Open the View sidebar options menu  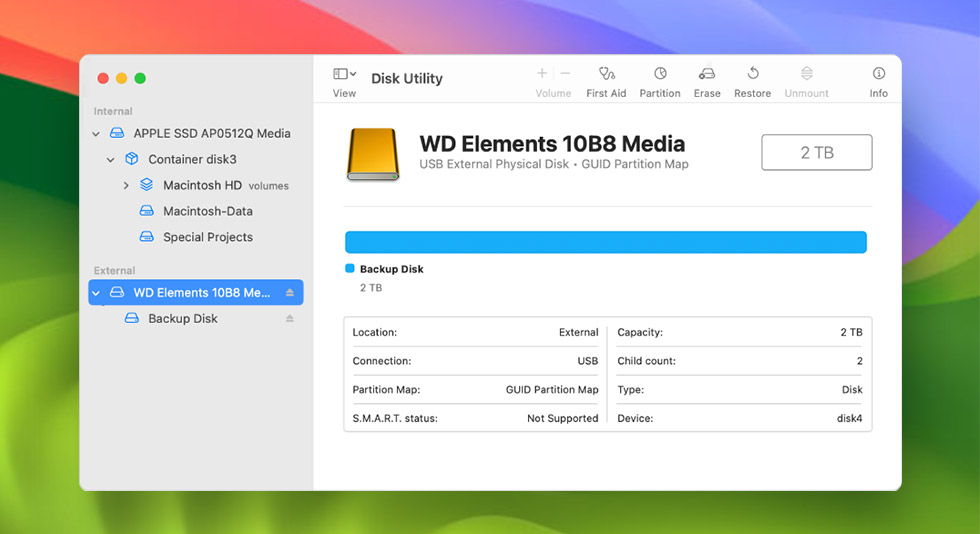(344, 74)
